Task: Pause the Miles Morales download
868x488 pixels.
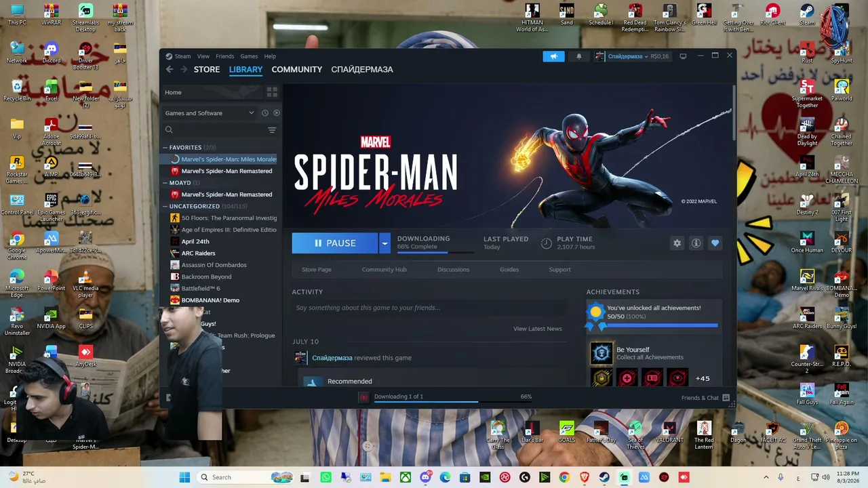Action: (335, 243)
